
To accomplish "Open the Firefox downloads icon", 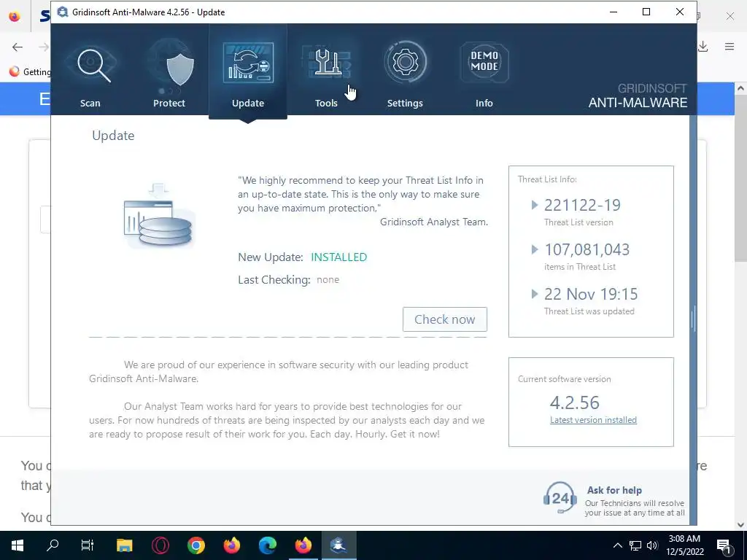I will pyautogui.click(x=703, y=47).
